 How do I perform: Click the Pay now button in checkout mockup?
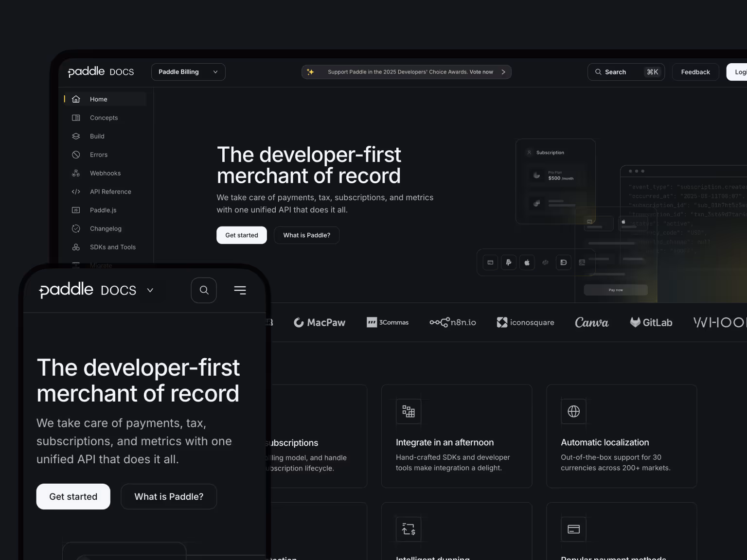pos(616,290)
